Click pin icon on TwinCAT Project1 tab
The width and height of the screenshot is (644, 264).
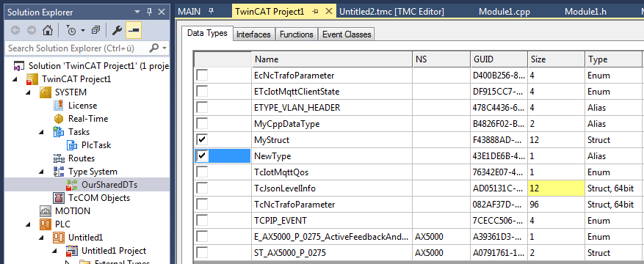316,12
